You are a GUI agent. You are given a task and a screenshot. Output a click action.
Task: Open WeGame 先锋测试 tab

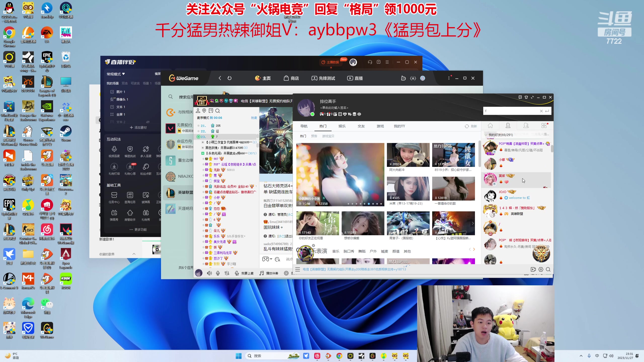point(323,78)
